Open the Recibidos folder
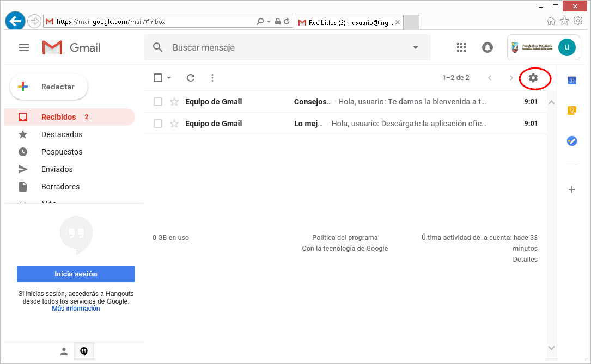This screenshot has height=364, width=591. 69,117
